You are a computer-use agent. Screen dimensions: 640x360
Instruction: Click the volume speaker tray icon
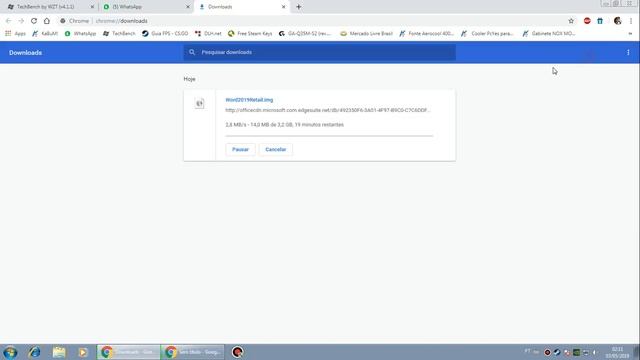pos(595,352)
